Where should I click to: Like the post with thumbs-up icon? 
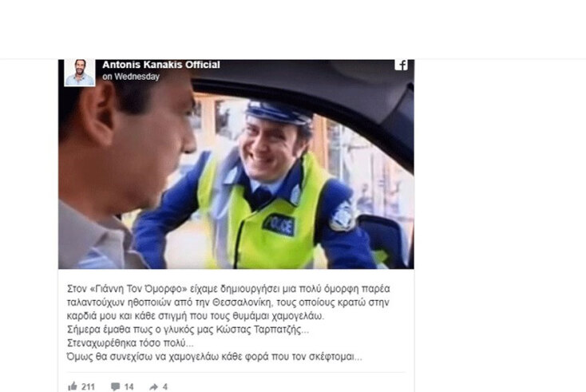click(x=73, y=386)
